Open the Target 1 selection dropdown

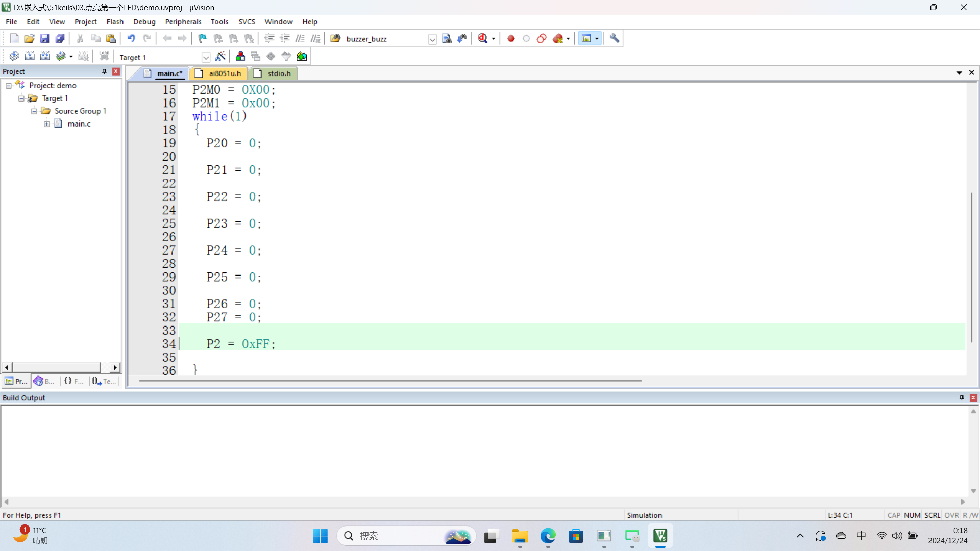tap(206, 57)
